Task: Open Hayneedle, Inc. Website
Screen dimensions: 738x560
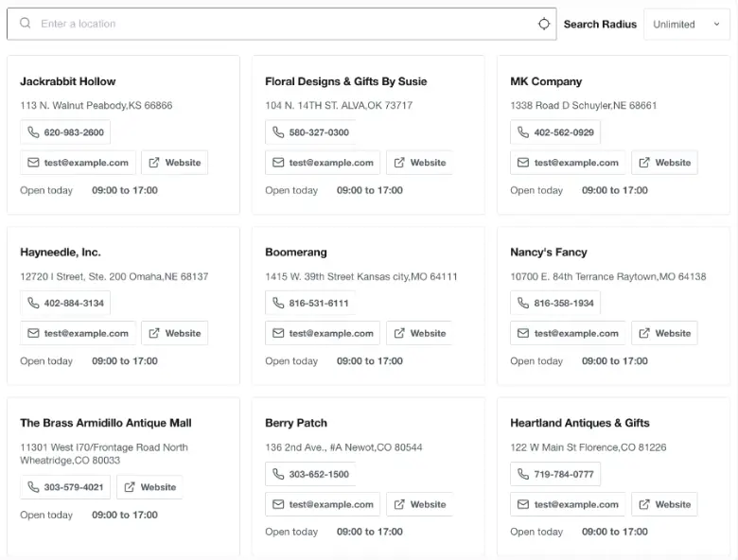Action: click(x=175, y=333)
